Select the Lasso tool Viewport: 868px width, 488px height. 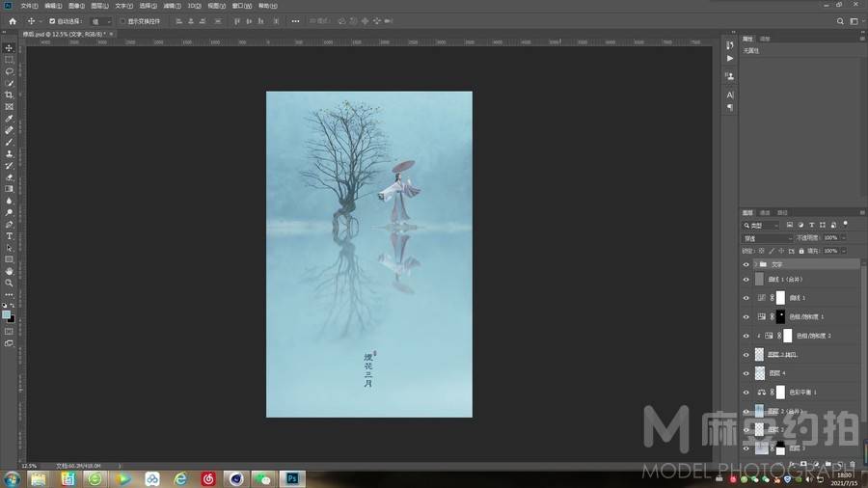coord(9,71)
